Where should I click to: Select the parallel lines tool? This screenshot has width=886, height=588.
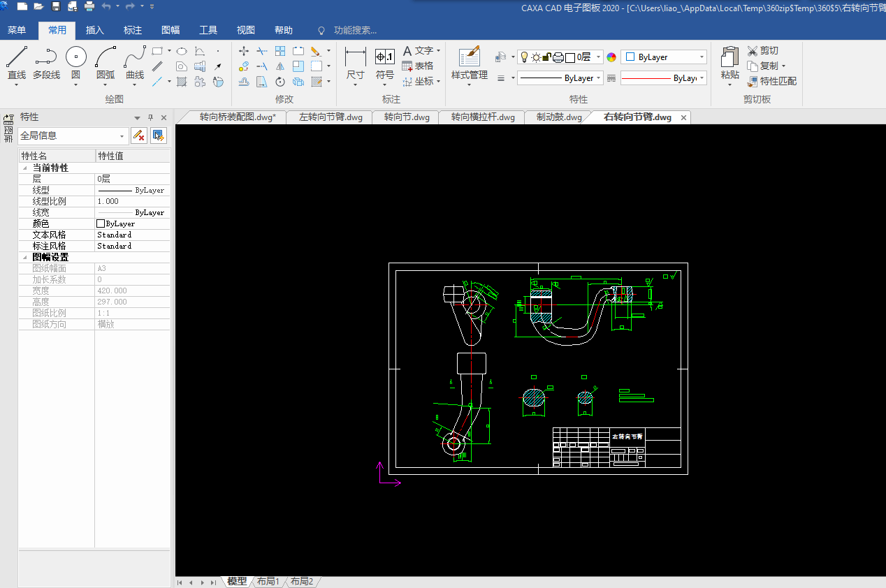tap(157, 66)
